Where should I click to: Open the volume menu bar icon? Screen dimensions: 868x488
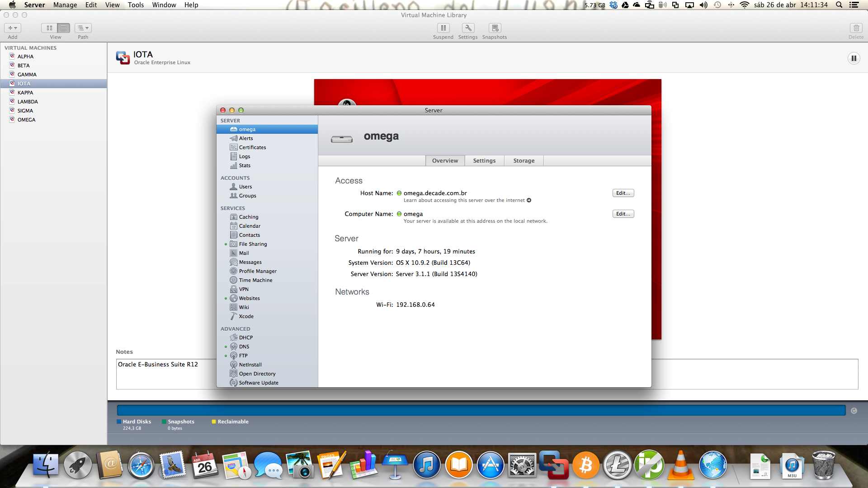703,5
